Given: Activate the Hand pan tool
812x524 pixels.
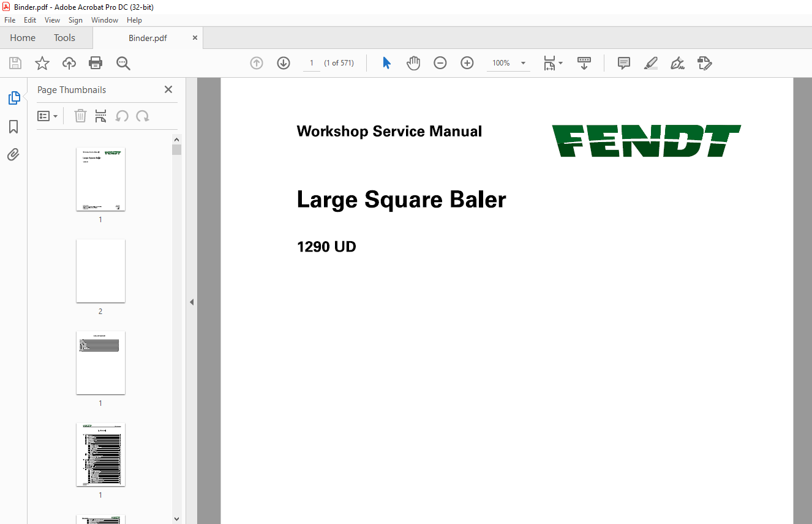Looking at the screenshot, I should coord(413,63).
